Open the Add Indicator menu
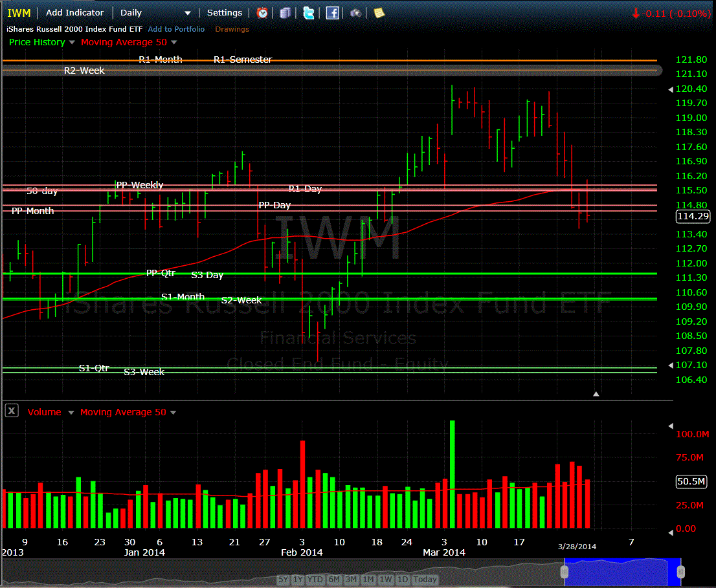This screenshot has height=588, width=716. pyautogui.click(x=74, y=13)
